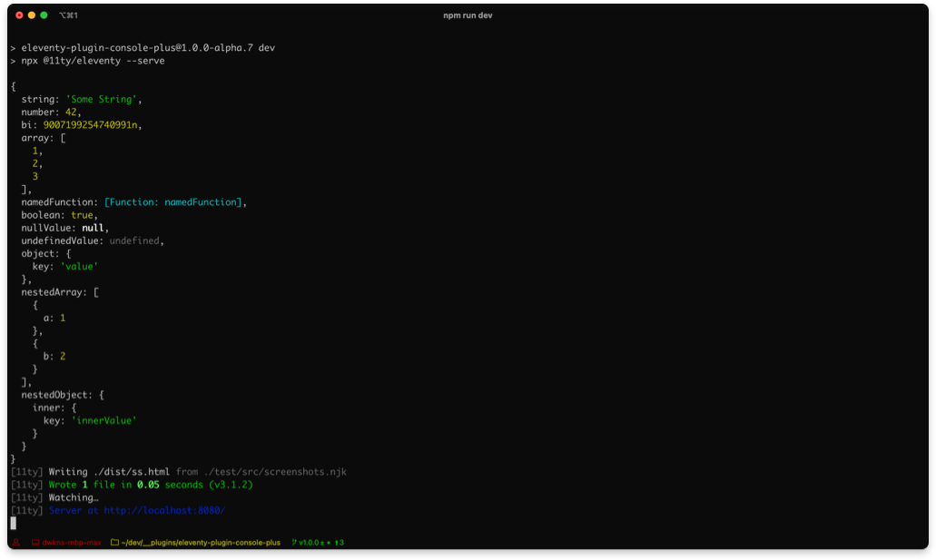Maximize the terminal with green button
Viewport: 936px width, 560px height.
point(44,15)
